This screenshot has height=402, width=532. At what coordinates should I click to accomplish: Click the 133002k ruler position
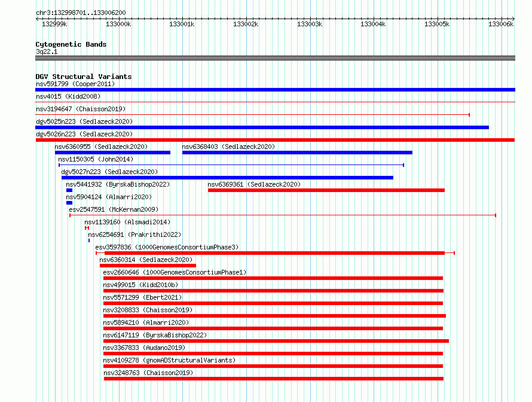pyautogui.click(x=246, y=24)
